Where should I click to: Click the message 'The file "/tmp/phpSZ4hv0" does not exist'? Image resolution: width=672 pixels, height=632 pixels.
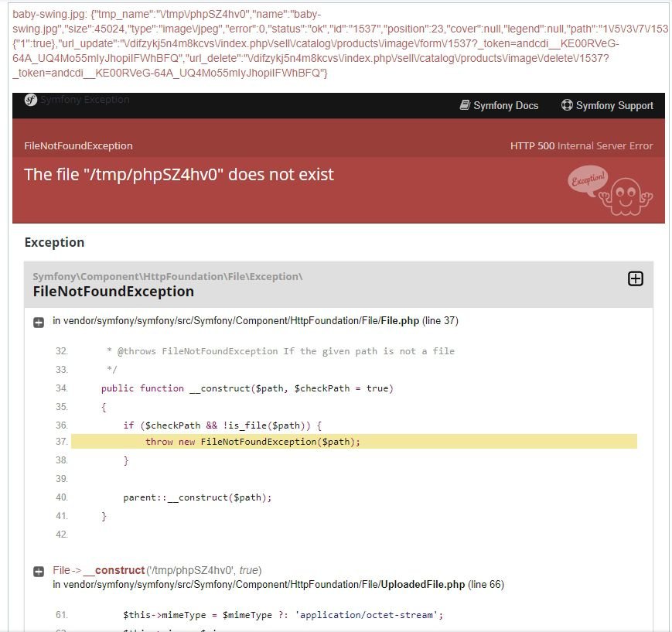pyautogui.click(x=179, y=175)
